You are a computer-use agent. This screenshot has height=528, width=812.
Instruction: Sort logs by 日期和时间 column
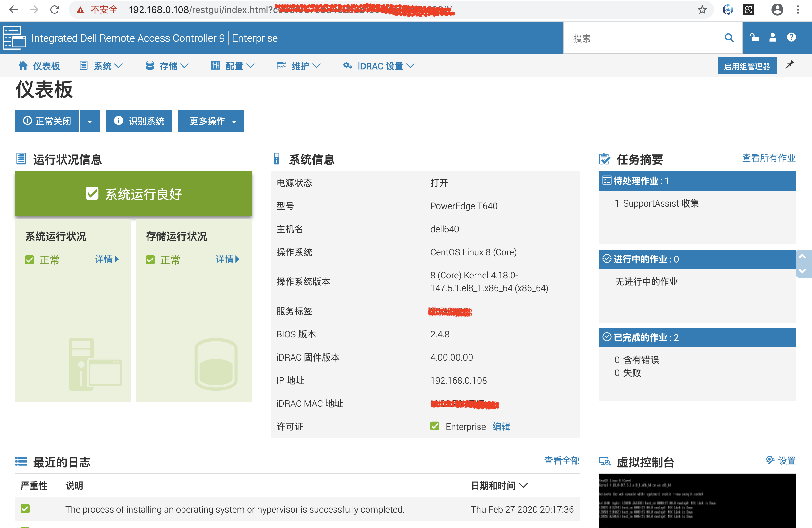(x=499, y=485)
